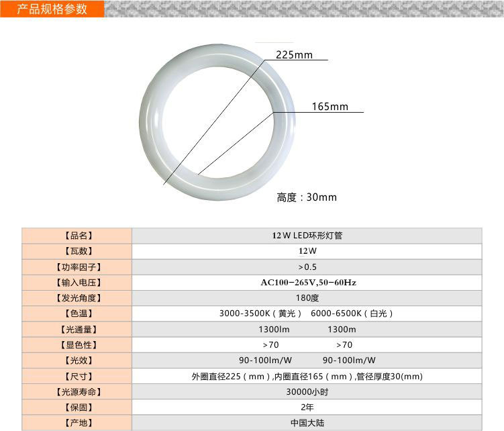Select the 中国大陆 origin value

307,423
